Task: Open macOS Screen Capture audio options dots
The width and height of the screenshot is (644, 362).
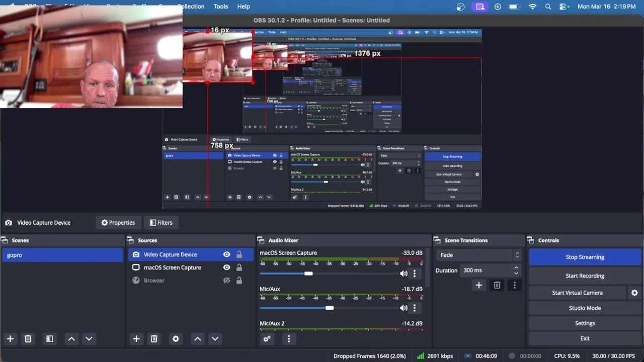Action: coord(415,274)
